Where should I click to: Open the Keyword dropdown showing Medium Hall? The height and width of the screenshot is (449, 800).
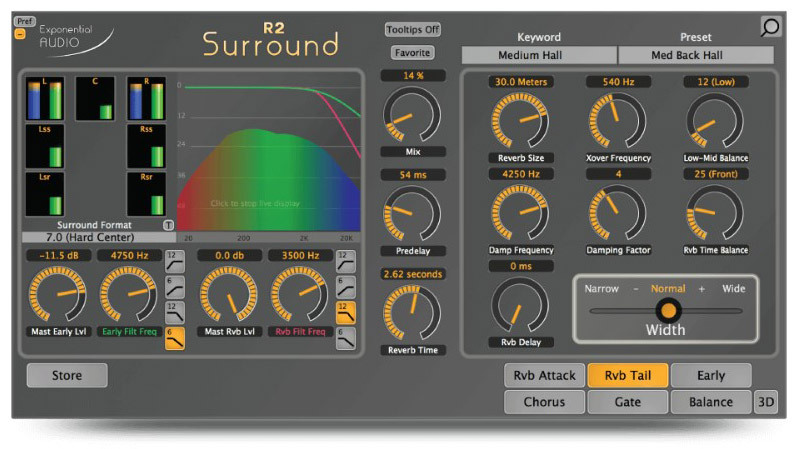pyautogui.click(x=538, y=55)
